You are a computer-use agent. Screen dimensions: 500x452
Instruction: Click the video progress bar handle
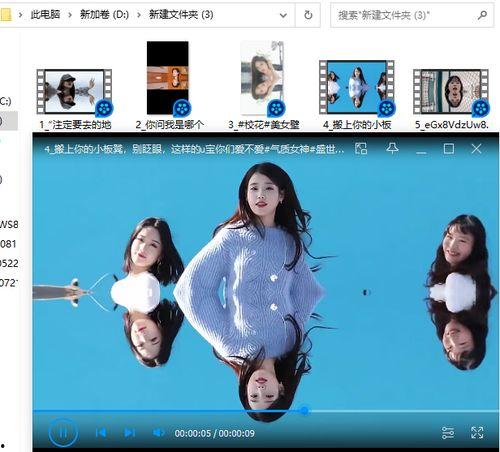click(x=304, y=411)
